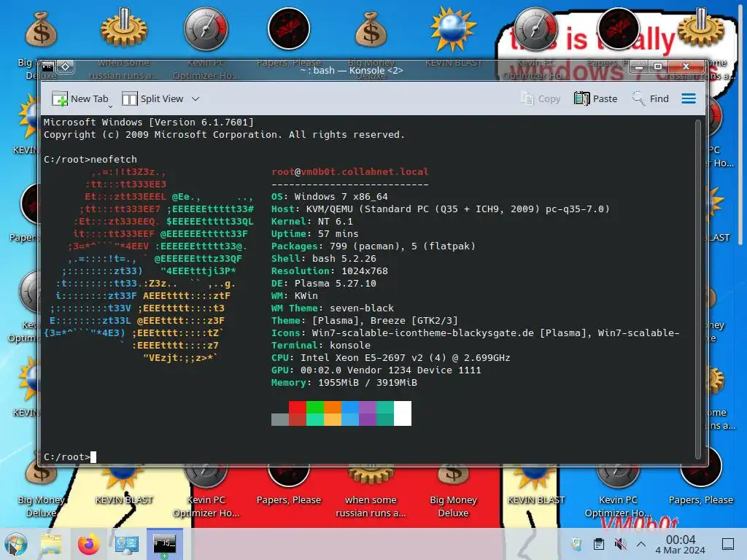The image size is (747, 560).
Task: Toggle the Konsole pin-on-all-desktops button
Action: pos(66,66)
